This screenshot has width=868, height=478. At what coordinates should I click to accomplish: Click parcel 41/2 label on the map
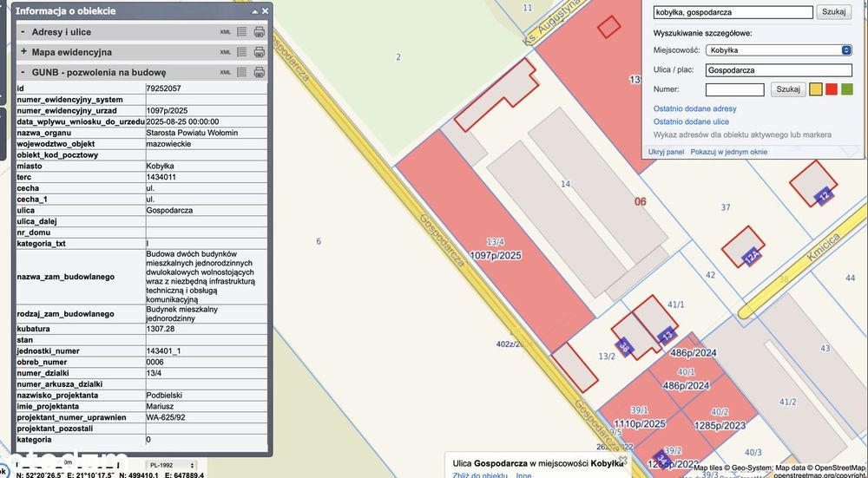[787, 403]
